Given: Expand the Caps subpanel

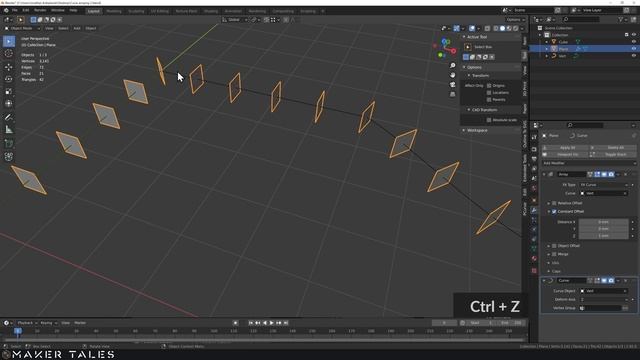Looking at the screenshot, I should 549,271.
